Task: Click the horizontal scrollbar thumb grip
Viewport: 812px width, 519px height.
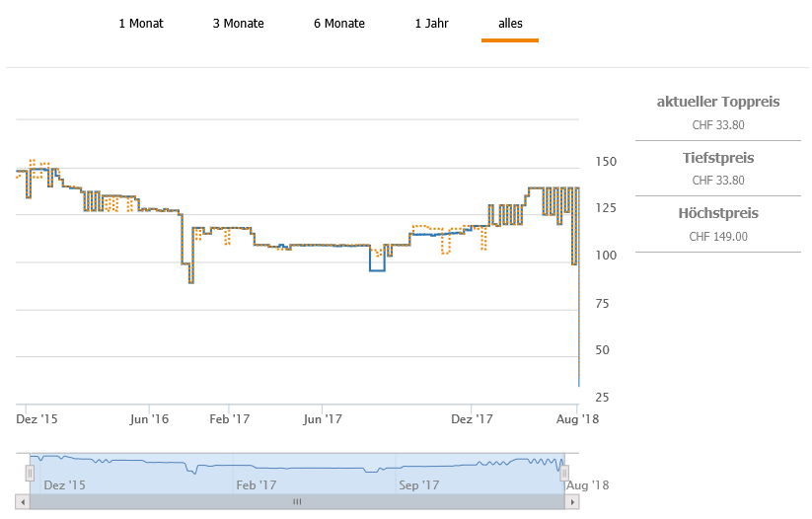Action: pyautogui.click(x=297, y=502)
